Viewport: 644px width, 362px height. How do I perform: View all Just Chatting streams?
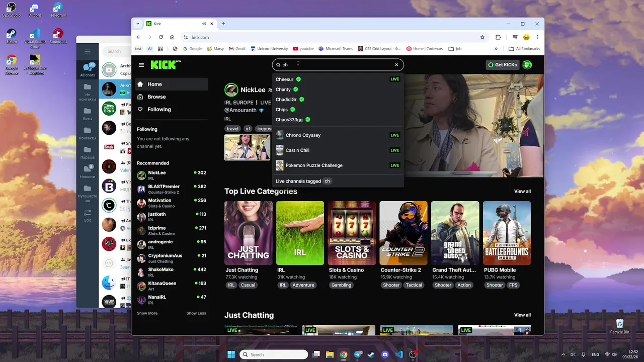coord(522,315)
